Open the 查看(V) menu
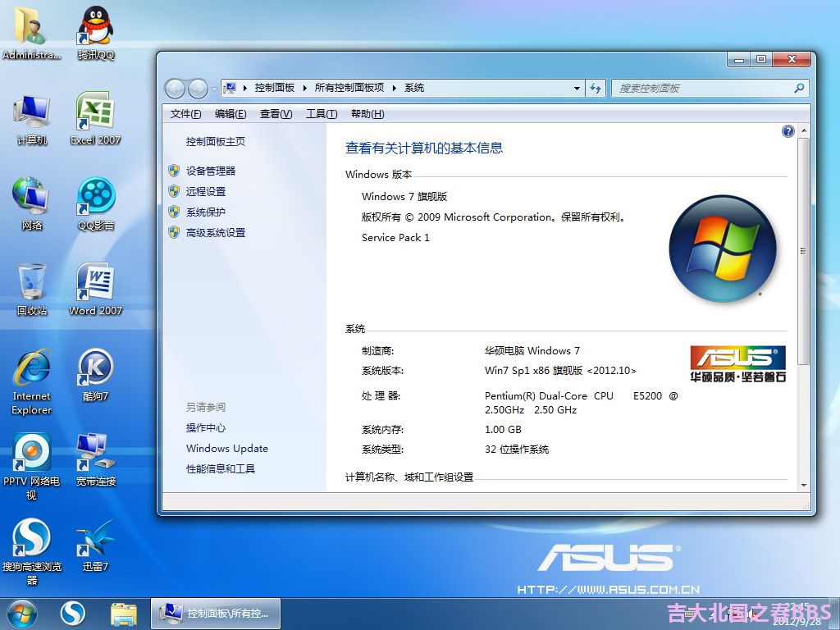The width and height of the screenshot is (840, 630). click(276, 113)
